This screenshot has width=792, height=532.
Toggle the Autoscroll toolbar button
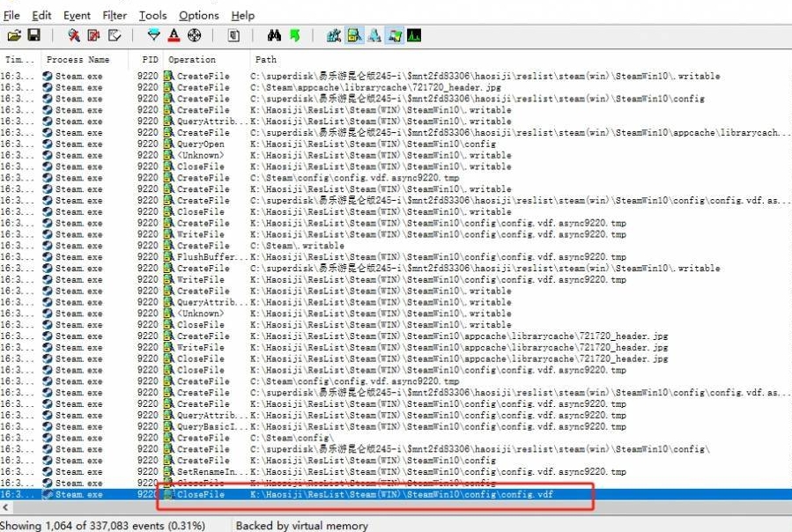tap(93, 35)
